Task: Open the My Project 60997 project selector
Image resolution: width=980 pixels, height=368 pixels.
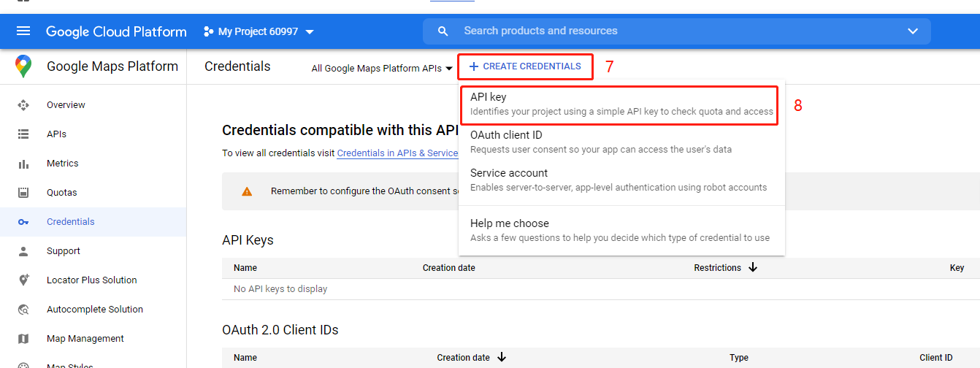Action: 259,31
